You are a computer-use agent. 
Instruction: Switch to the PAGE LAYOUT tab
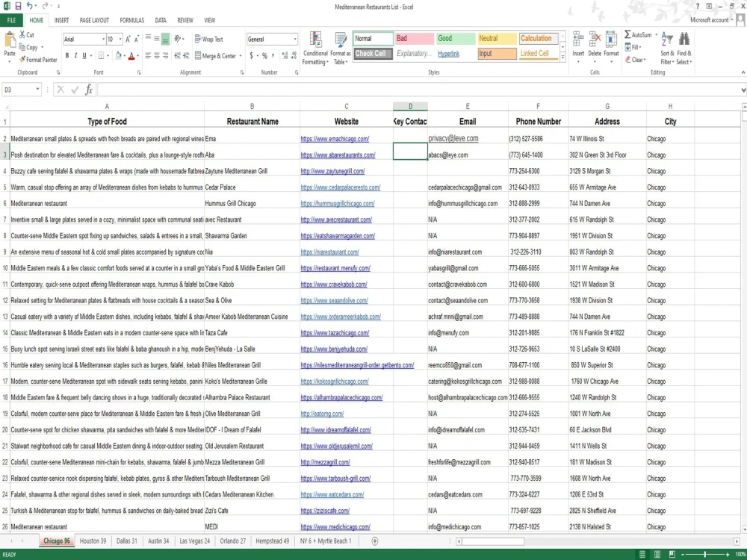(x=94, y=20)
